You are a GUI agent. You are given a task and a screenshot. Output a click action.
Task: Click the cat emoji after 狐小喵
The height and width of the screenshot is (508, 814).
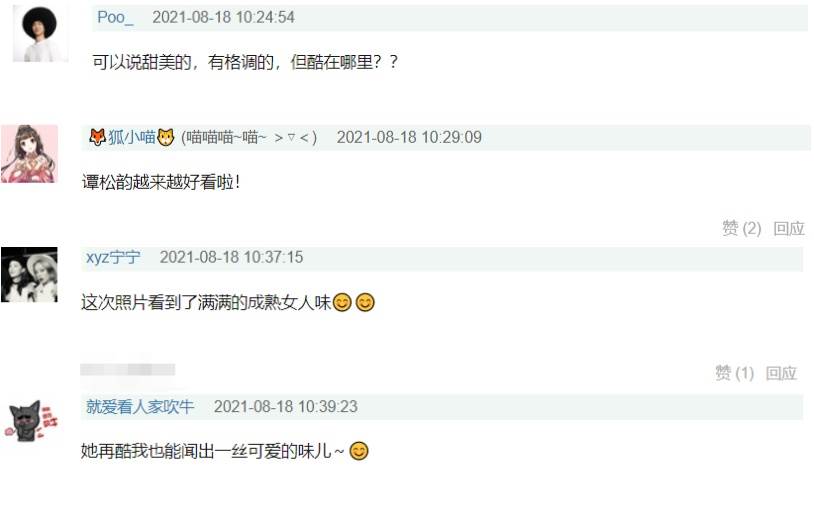point(166,138)
